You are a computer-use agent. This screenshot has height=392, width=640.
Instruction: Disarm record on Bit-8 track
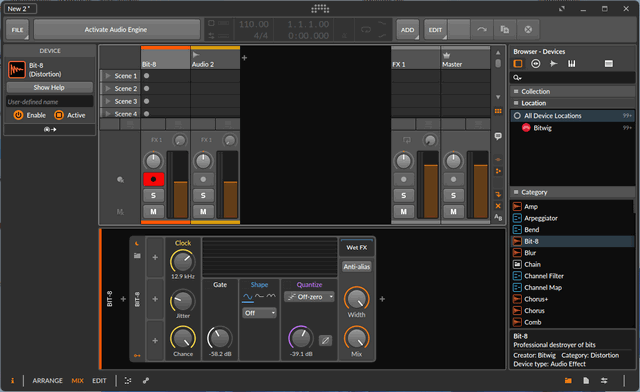pos(153,179)
